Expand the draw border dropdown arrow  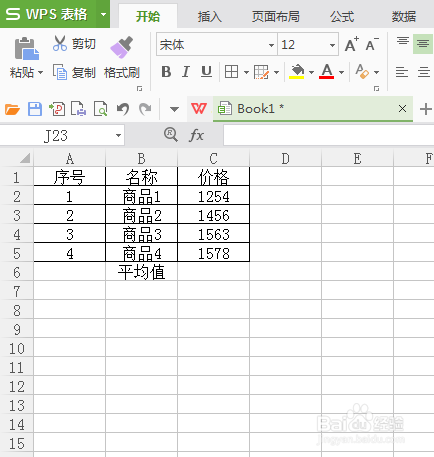[276, 72]
